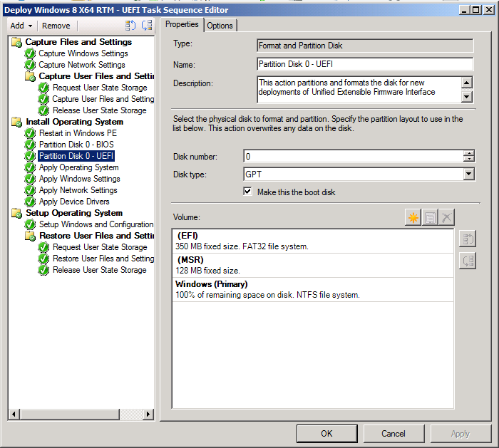The width and height of the screenshot is (499, 448).
Task: Move volume up using the side arrow icon
Action: coord(468,239)
